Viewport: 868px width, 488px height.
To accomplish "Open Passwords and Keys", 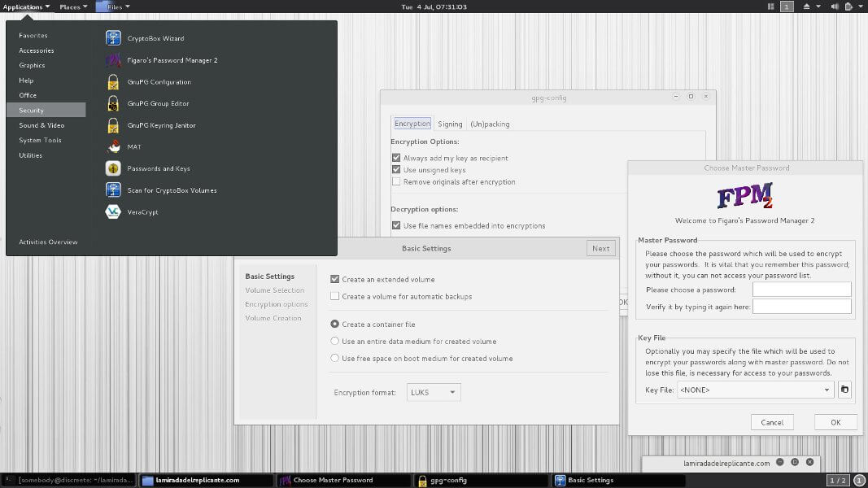I will (158, 168).
